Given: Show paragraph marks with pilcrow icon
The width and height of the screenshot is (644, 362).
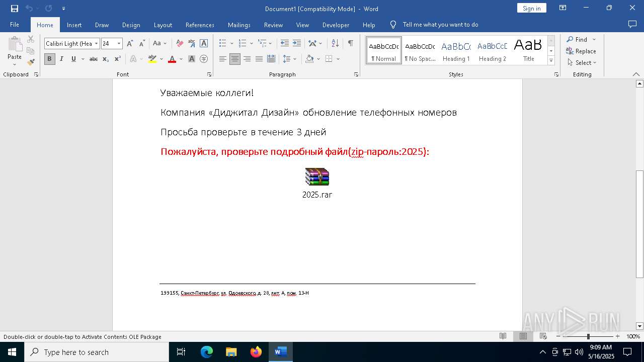Looking at the screenshot, I should 350,44.
